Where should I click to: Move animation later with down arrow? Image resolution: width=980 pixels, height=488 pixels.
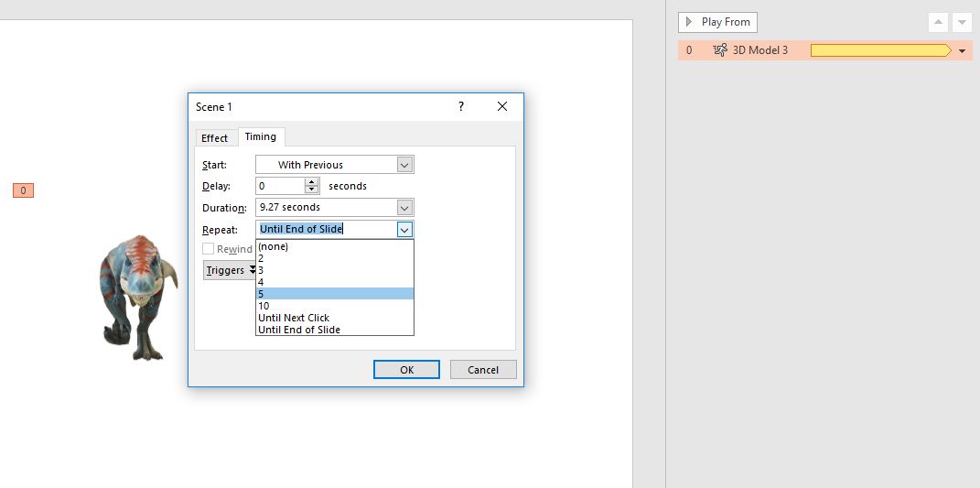[x=962, y=23]
